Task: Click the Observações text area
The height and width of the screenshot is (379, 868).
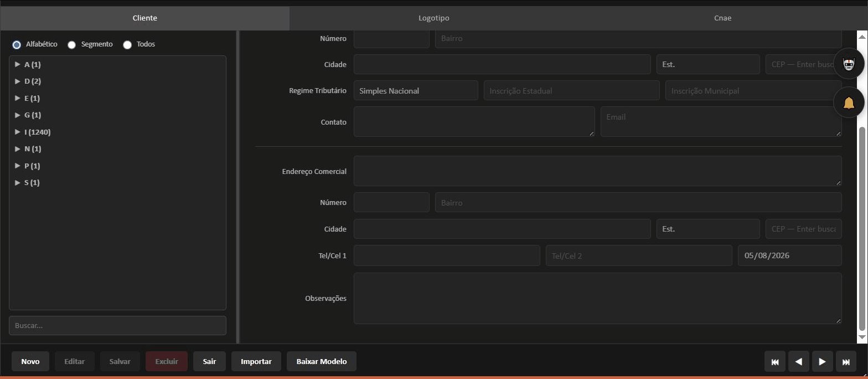Action: click(598, 298)
